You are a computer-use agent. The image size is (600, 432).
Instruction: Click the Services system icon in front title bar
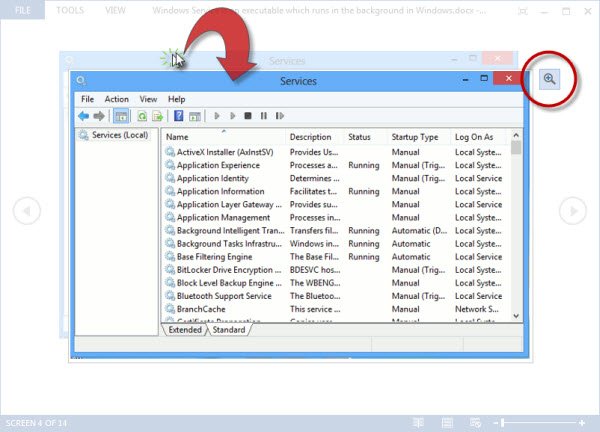tap(81, 80)
